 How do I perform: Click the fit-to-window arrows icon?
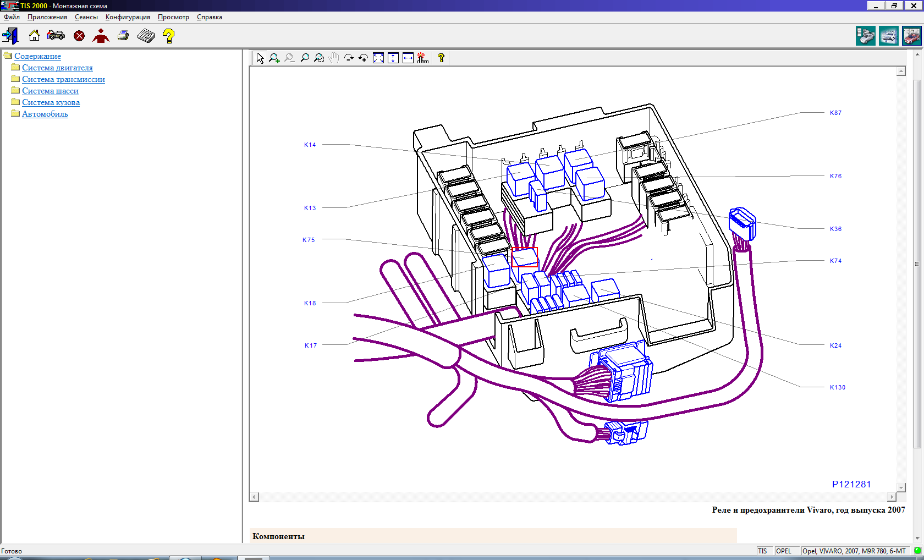[378, 58]
